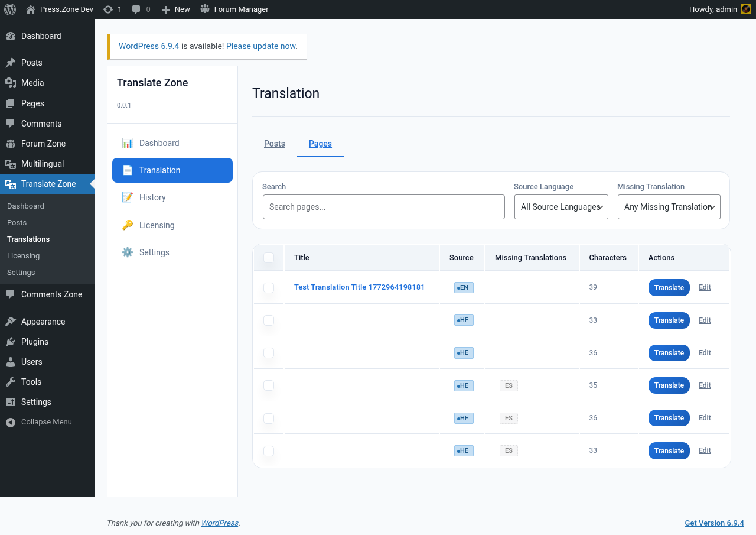Open the key-icon Licensing item in the plugin panel

(172, 225)
